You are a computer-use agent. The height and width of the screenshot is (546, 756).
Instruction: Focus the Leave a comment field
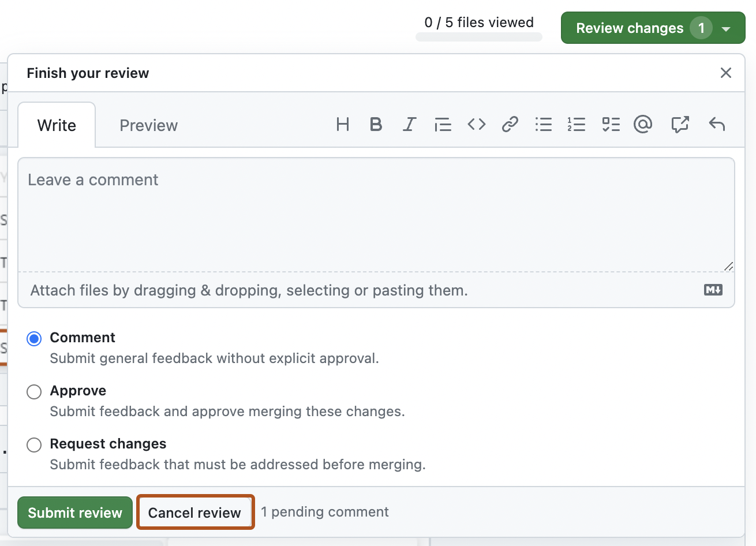point(376,215)
